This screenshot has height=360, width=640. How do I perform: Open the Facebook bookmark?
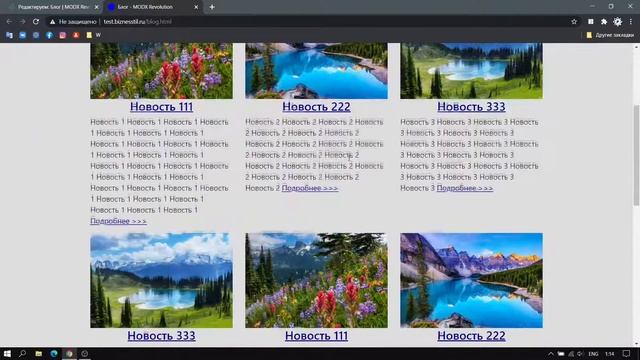point(49,36)
